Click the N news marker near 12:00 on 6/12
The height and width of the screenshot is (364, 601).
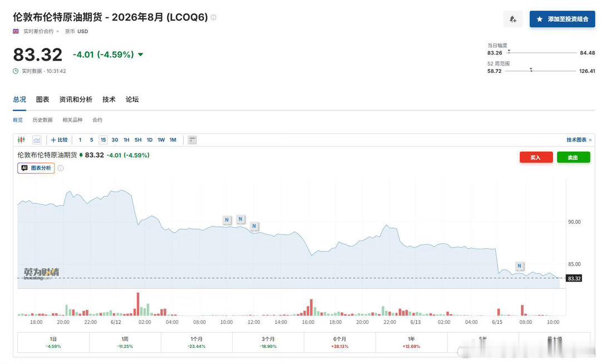254,226
